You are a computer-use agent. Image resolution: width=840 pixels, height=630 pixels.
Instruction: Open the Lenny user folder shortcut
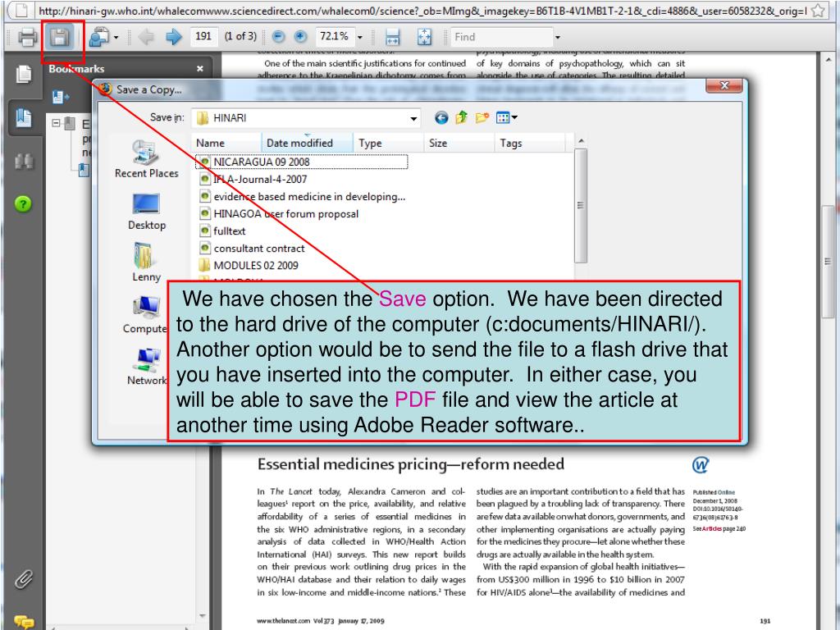(146, 262)
